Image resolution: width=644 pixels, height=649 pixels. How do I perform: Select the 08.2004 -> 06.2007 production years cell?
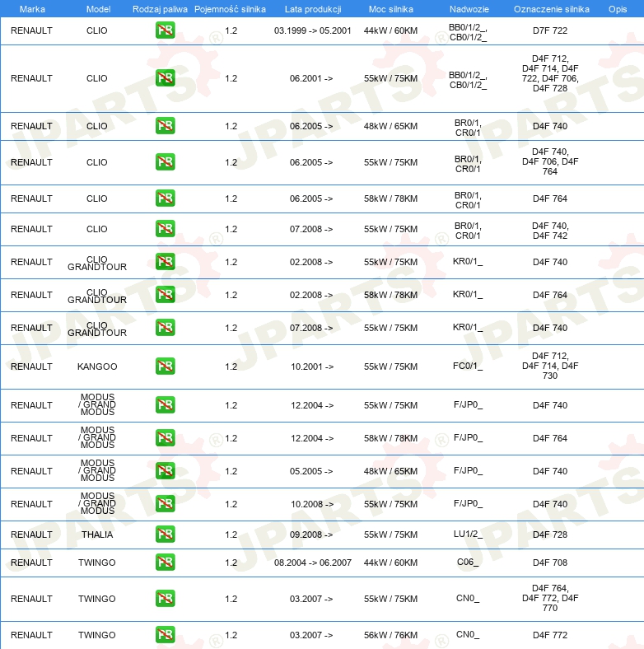pos(312,563)
